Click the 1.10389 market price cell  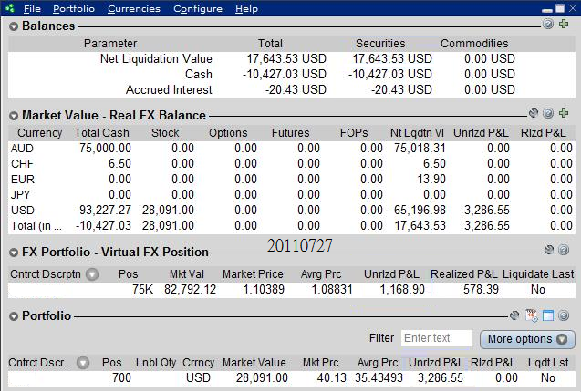264,289
